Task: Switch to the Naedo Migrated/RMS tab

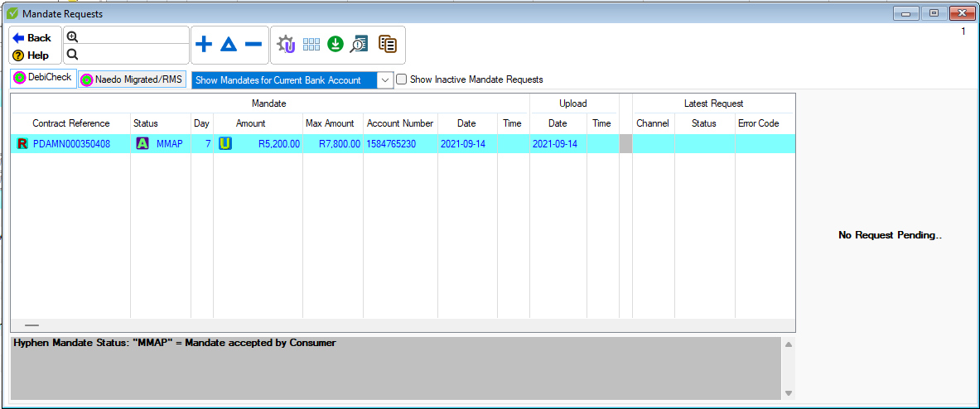Action: 133,79
